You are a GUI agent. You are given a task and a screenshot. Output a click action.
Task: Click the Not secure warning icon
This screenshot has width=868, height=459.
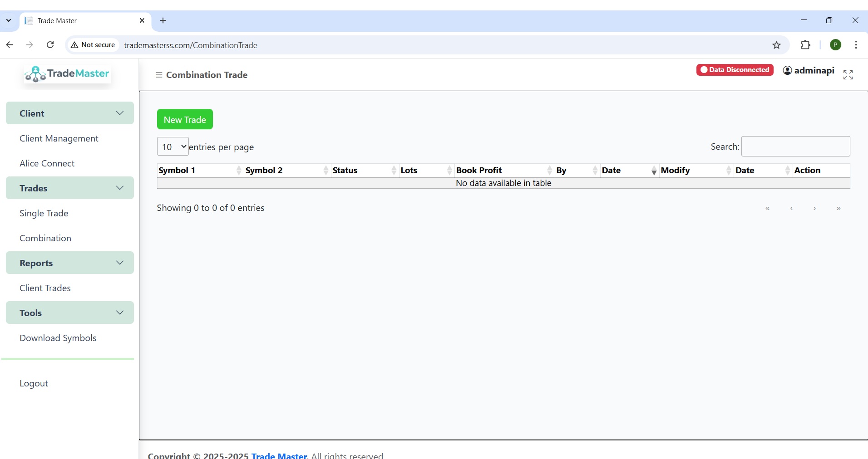coord(74,45)
